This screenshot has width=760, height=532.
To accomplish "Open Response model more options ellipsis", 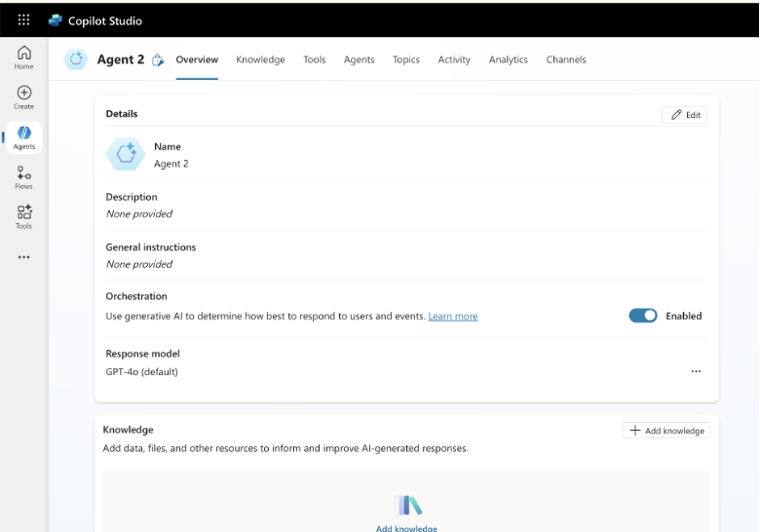I will pyautogui.click(x=696, y=371).
